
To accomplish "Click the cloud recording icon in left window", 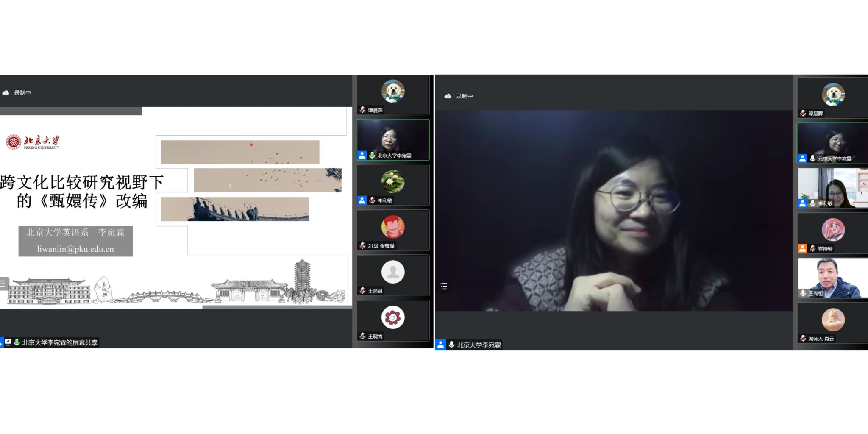I will tap(6, 92).
